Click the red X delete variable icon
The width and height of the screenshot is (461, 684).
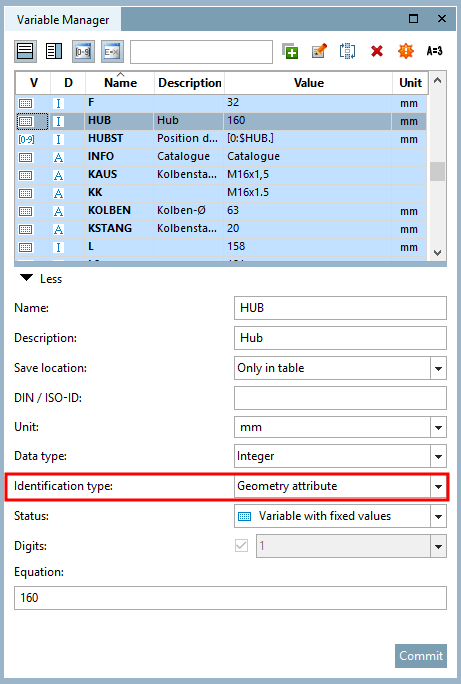(377, 51)
